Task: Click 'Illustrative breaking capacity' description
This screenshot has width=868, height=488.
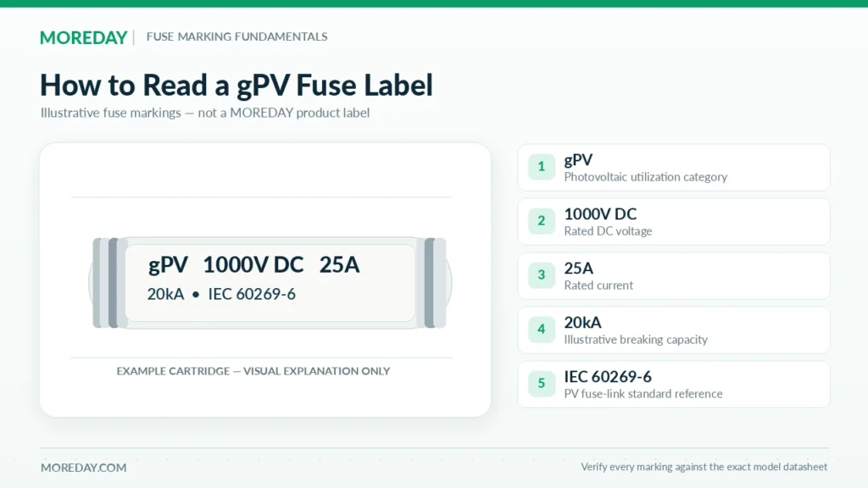Action: pyautogui.click(x=636, y=340)
